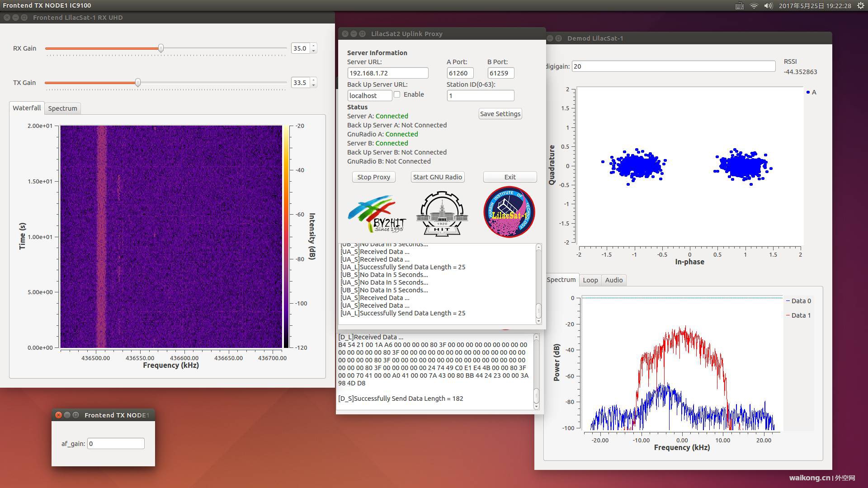Focus the RX Gain value box 35.0
This screenshot has height=488, width=868.
point(301,48)
